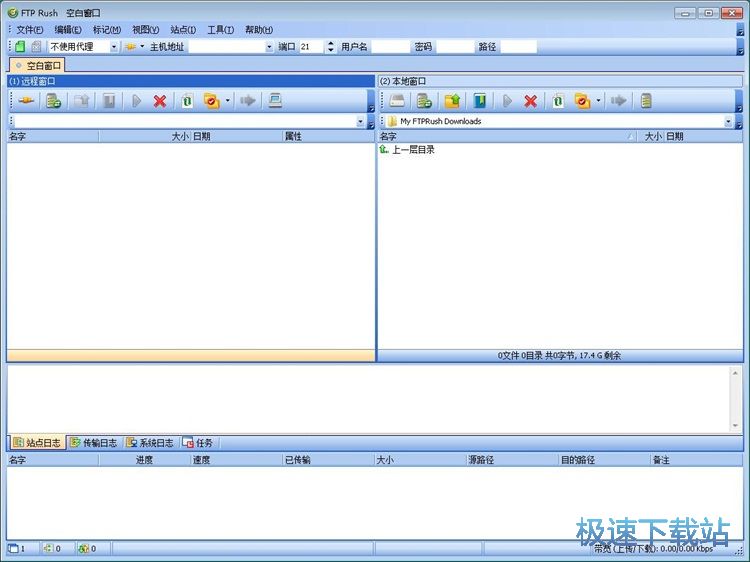
Task: Click the 路径 input field
Action: 518,47
